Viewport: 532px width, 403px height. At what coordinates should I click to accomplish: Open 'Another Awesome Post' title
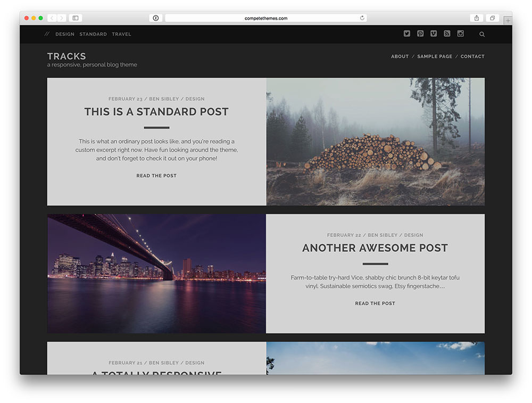pyautogui.click(x=375, y=248)
